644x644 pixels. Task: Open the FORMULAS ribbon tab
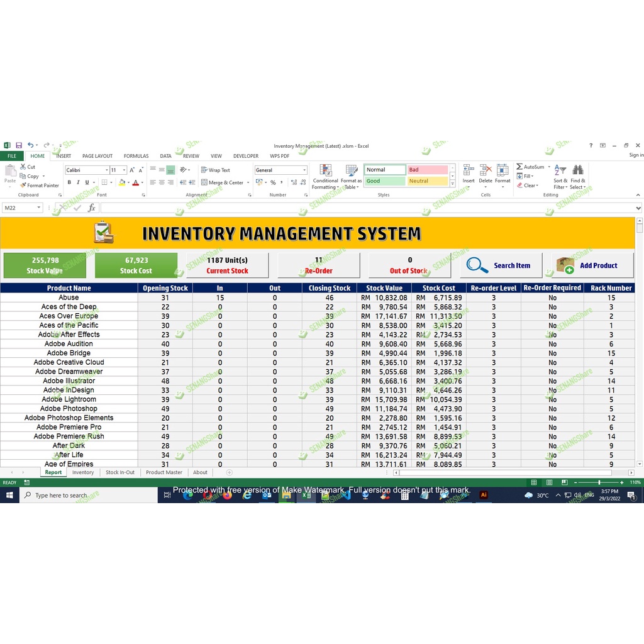click(136, 156)
